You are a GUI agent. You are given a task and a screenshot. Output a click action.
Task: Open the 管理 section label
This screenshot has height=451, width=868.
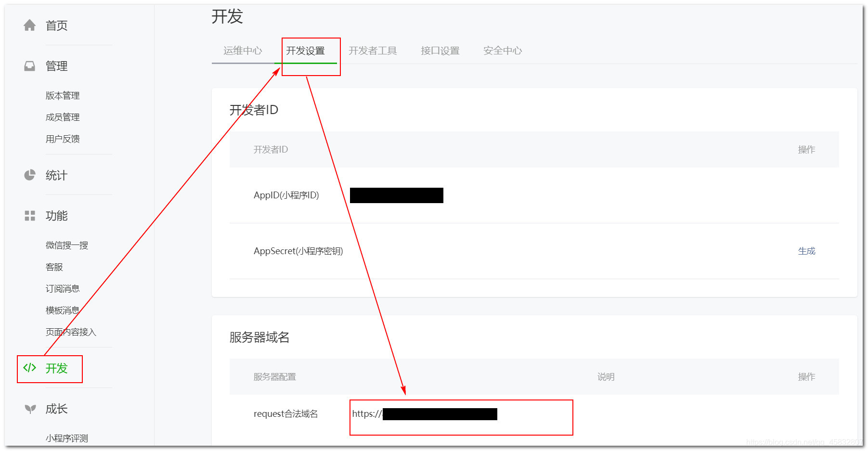56,66
